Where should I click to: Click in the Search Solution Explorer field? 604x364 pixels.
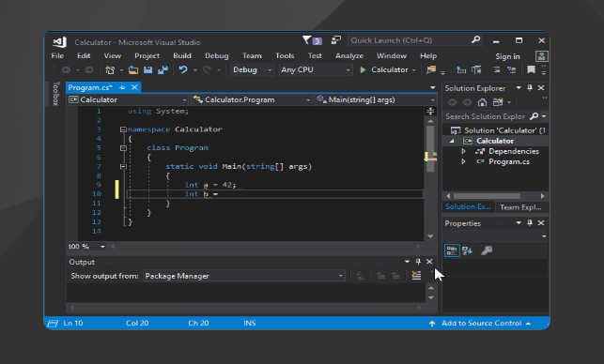coord(487,116)
